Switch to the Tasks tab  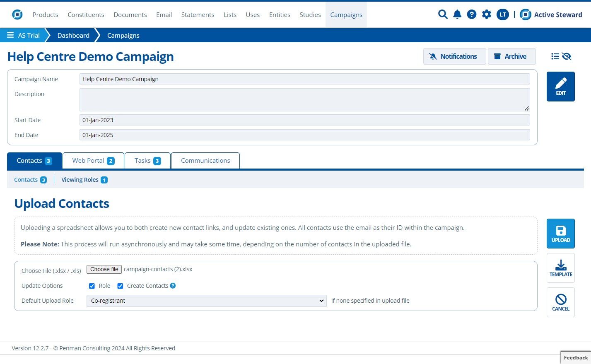tap(147, 161)
